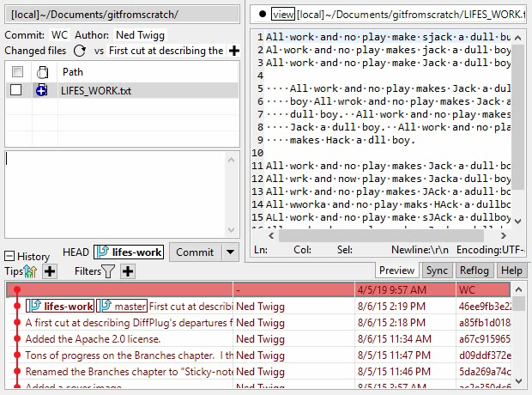Toggle the view radio button
The width and height of the screenshot is (532, 395).
pos(262,14)
